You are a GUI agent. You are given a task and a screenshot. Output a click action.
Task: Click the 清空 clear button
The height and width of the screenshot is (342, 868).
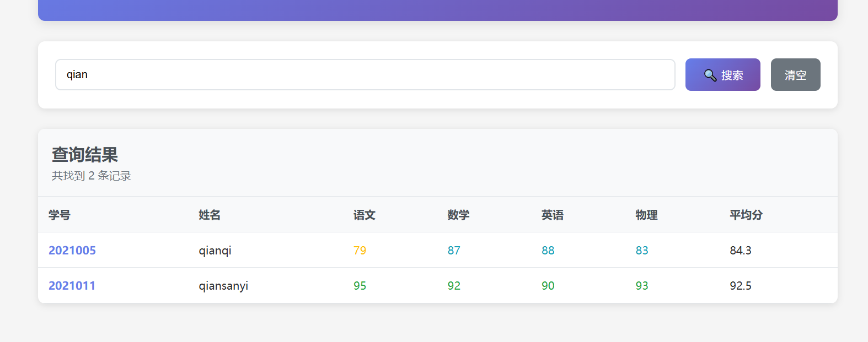pyautogui.click(x=795, y=74)
